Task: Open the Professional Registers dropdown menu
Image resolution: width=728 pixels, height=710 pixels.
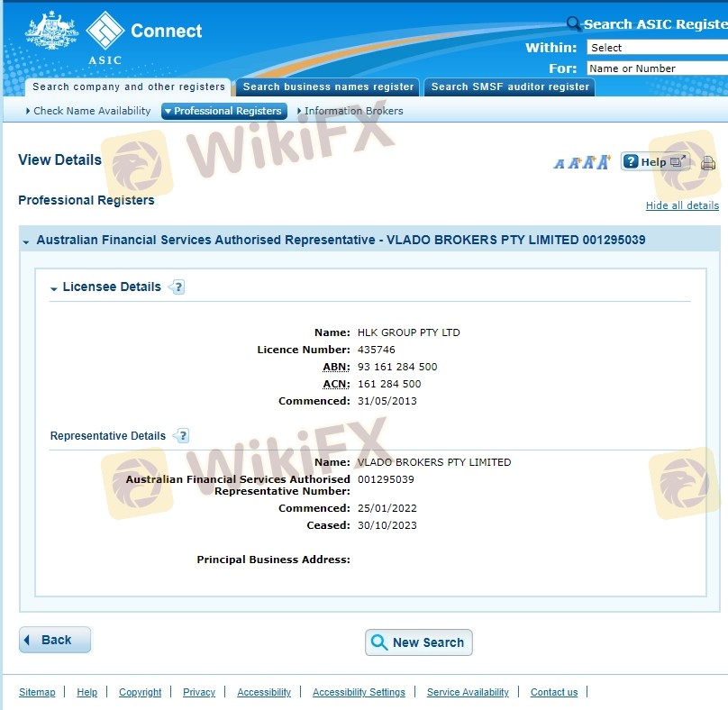Action: point(223,111)
